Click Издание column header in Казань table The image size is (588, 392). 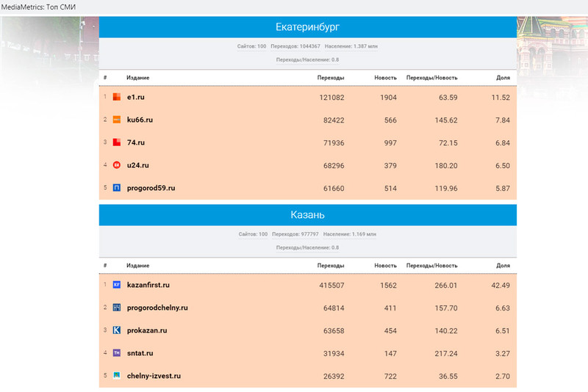(x=138, y=266)
